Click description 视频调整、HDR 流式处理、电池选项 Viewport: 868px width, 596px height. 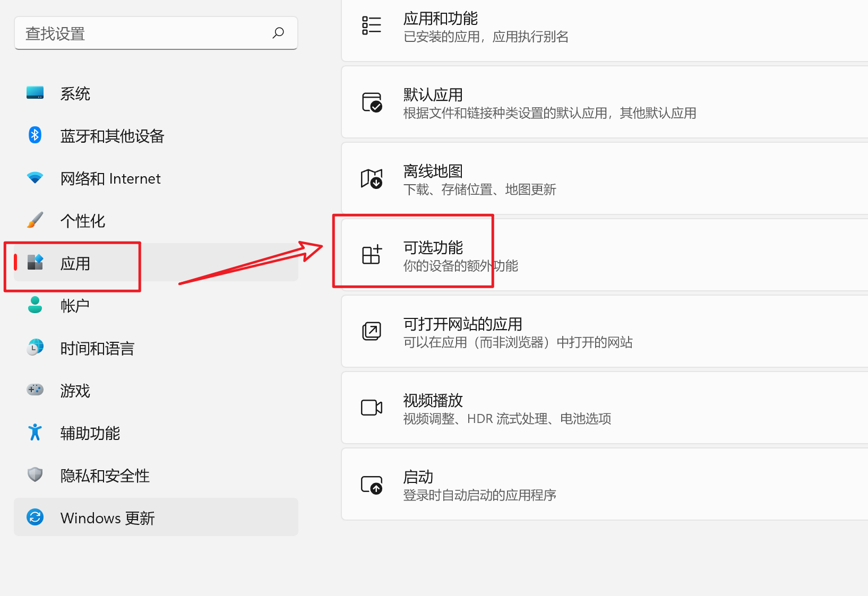pos(508,419)
